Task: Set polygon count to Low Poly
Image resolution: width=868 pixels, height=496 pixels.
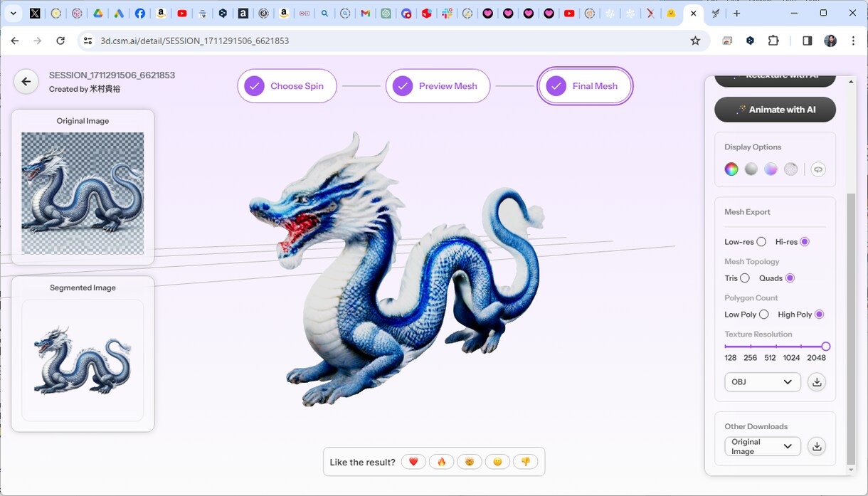Action: [764, 315]
